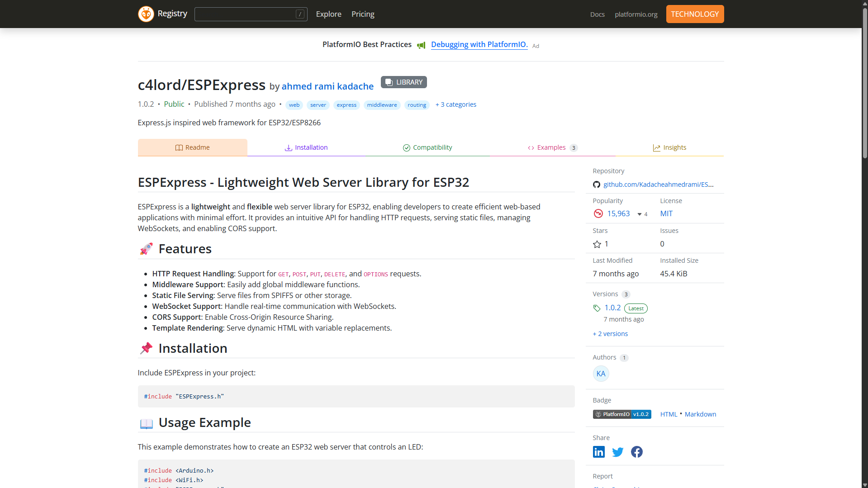
Task: Share the library on Facebook
Action: 636,451
